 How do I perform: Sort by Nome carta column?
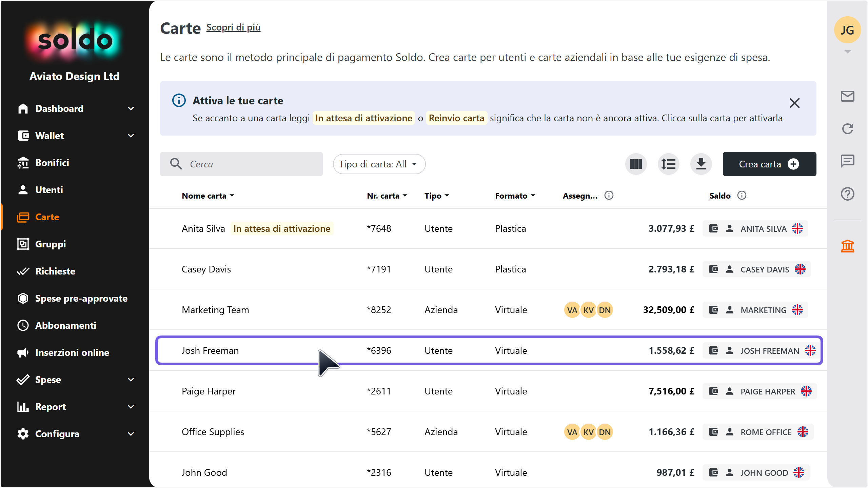tap(208, 196)
